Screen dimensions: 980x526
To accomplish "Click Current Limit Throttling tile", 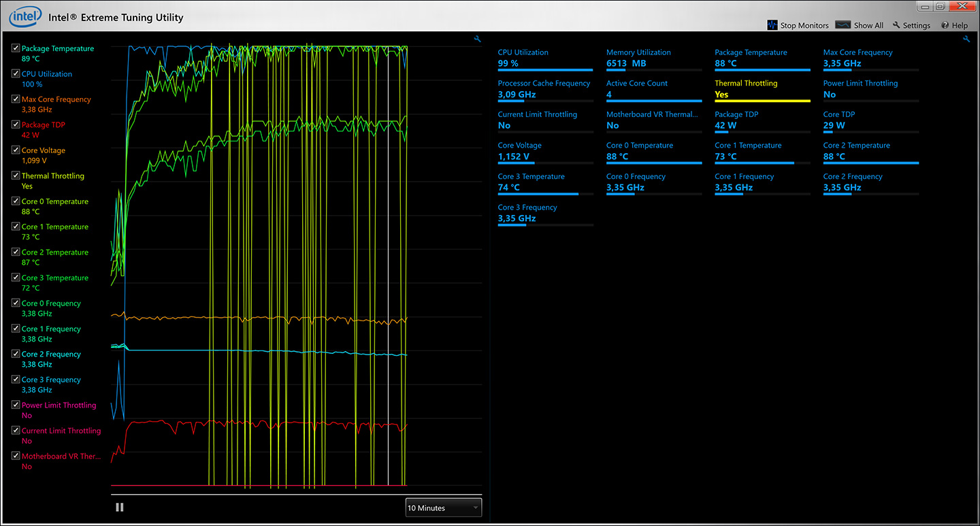I will click(x=545, y=121).
